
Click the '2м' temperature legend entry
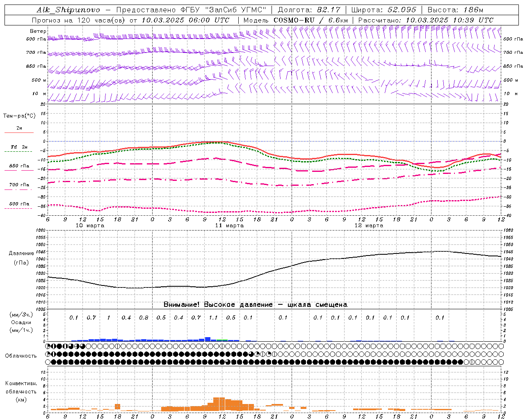coord(19,128)
